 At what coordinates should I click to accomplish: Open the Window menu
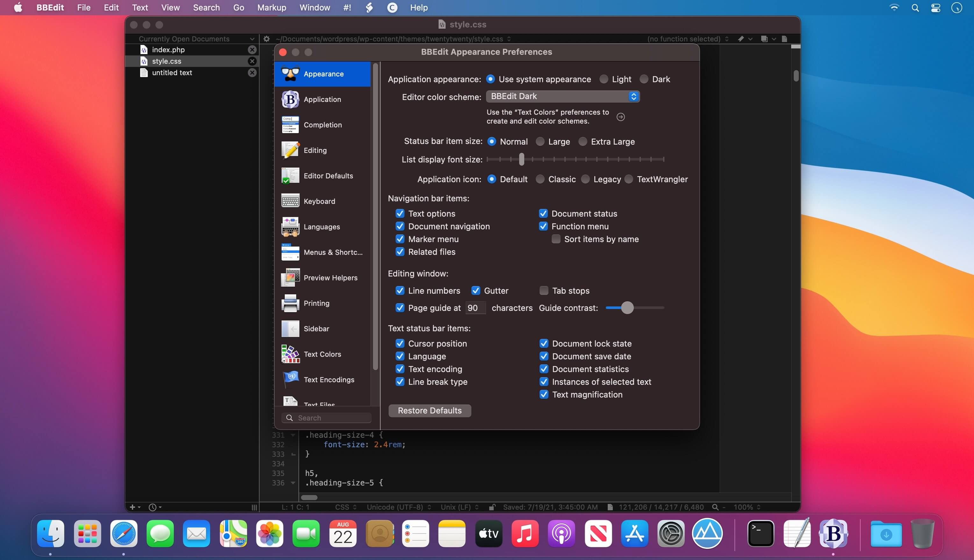point(315,8)
